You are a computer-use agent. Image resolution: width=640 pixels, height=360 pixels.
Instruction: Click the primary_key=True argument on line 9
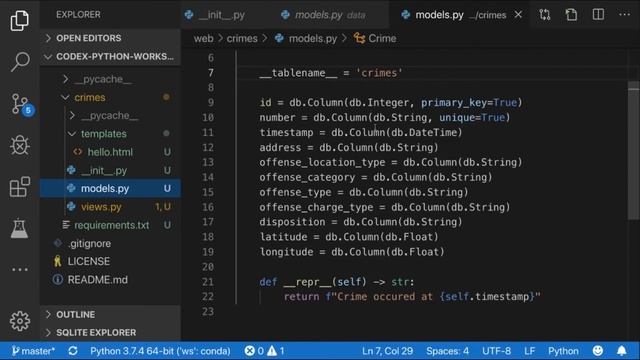[x=469, y=102]
